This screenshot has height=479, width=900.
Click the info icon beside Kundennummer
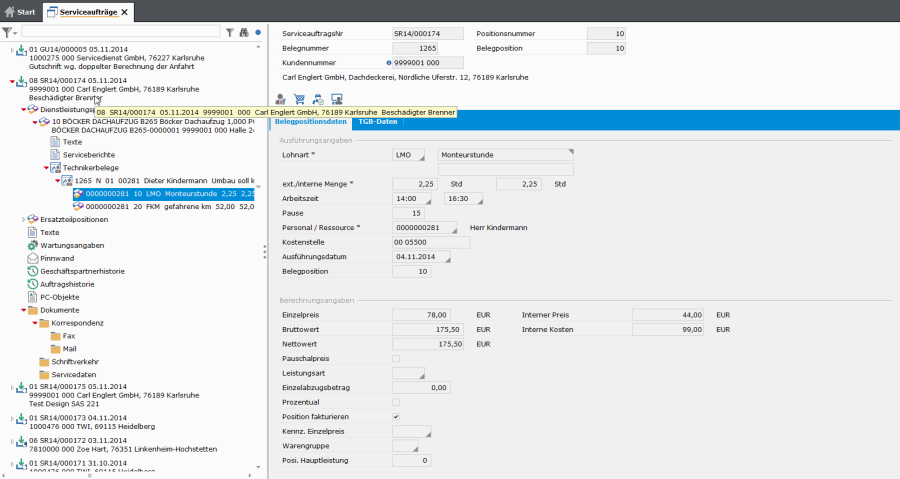(388, 62)
